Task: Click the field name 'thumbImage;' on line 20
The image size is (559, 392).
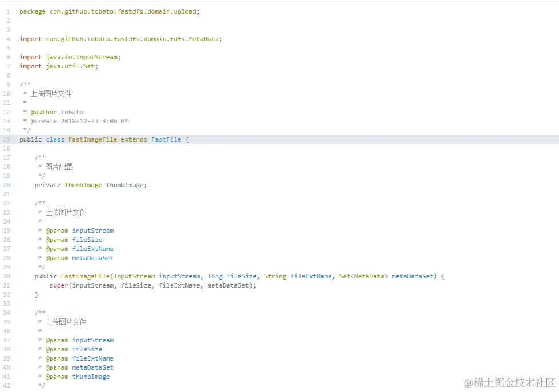Action: (126, 185)
